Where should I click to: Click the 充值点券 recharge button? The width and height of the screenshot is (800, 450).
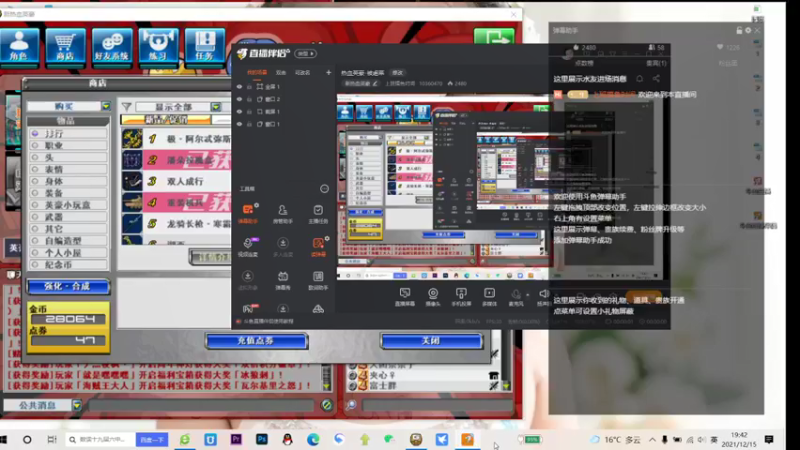coord(257,341)
